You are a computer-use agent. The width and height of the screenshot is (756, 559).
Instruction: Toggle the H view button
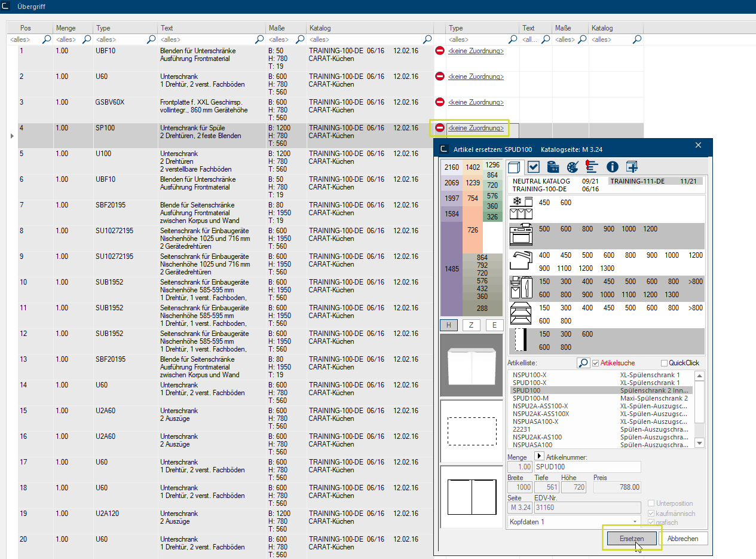pos(448,325)
